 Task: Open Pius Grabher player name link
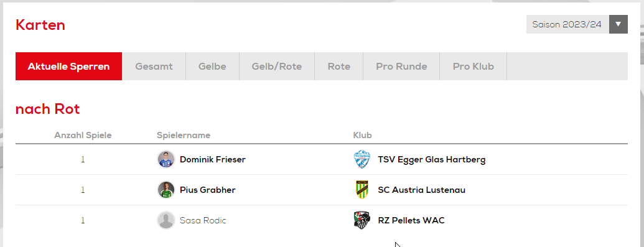(208, 190)
